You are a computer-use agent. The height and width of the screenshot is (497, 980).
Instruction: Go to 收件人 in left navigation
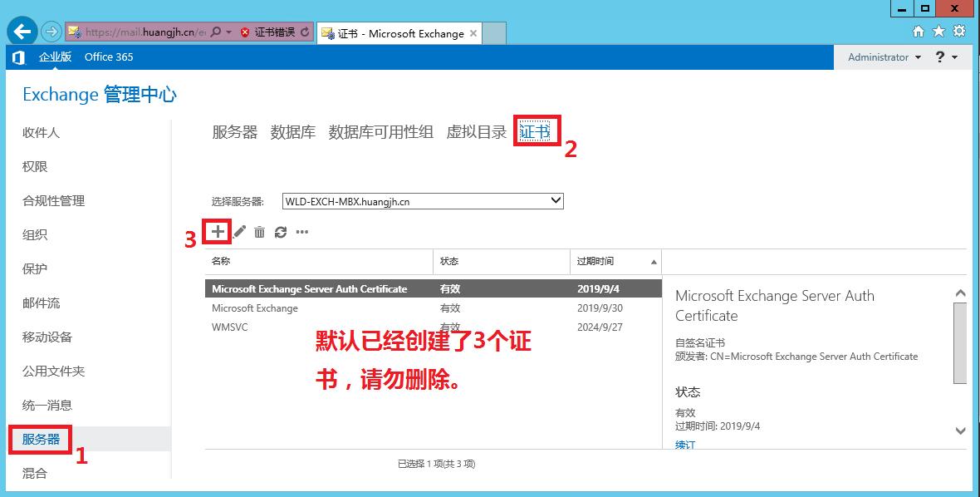point(42,132)
